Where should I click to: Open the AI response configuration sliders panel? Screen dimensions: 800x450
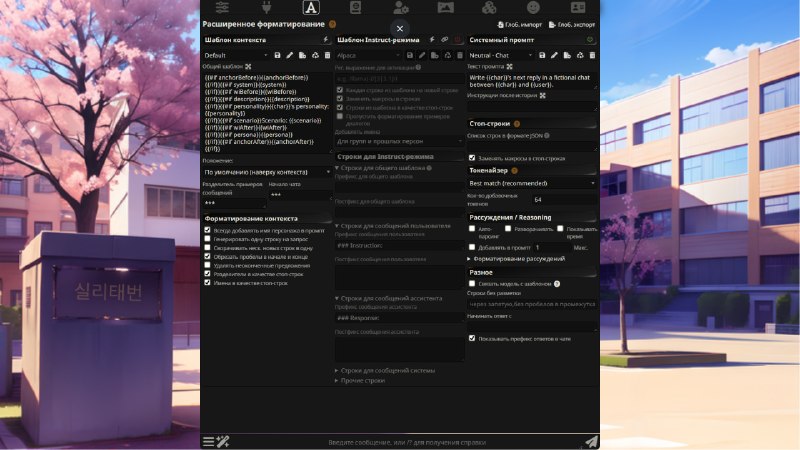tap(222, 7)
